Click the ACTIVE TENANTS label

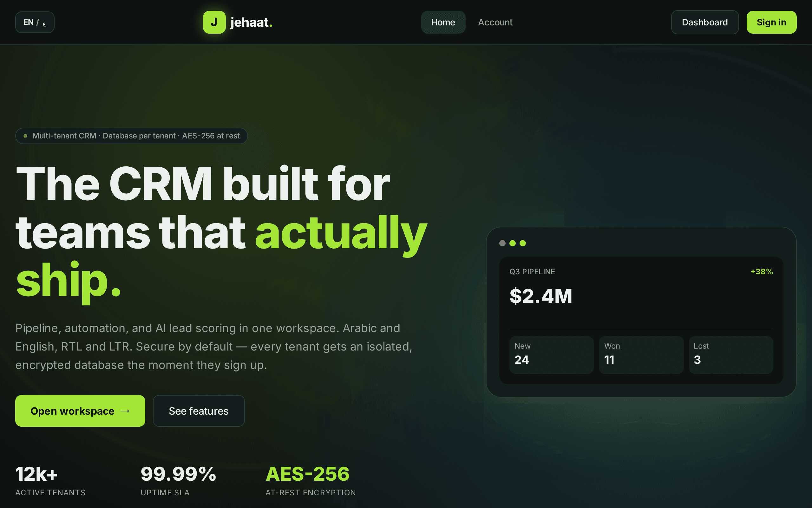pyautogui.click(x=50, y=492)
